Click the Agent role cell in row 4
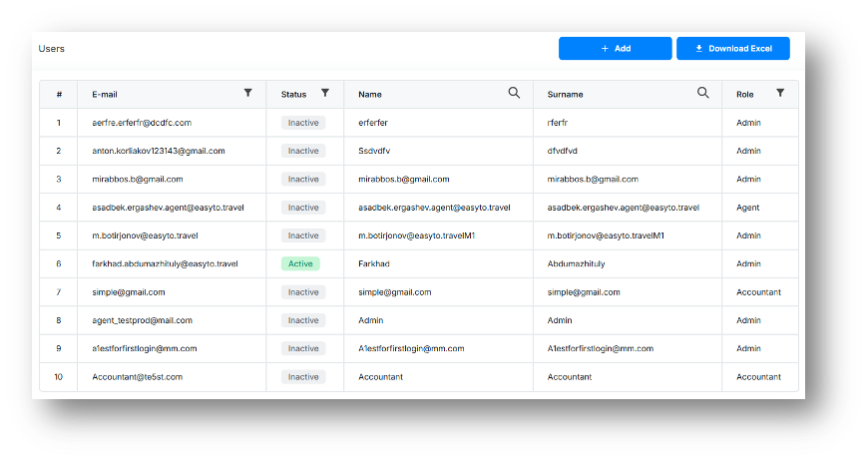 coord(747,208)
